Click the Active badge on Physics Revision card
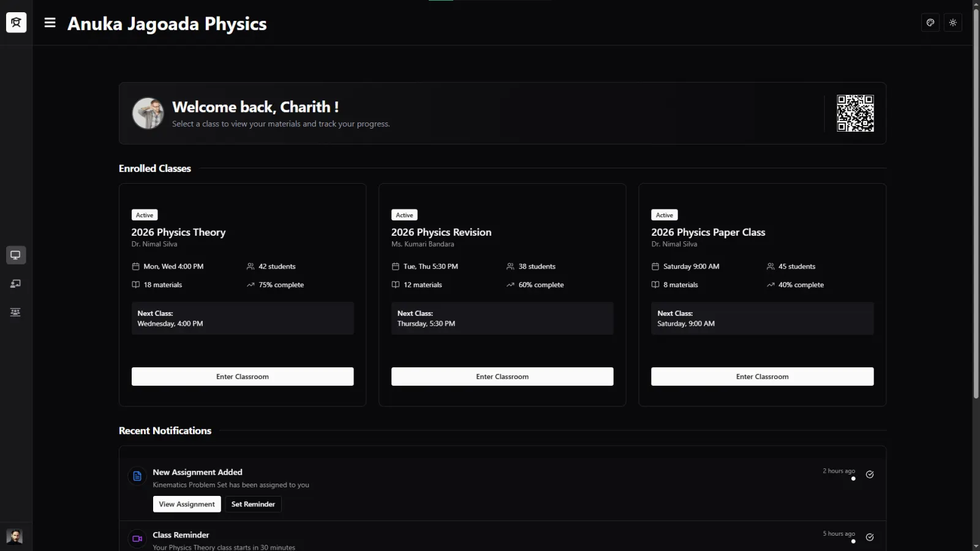The width and height of the screenshot is (980, 551). pyautogui.click(x=404, y=215)
